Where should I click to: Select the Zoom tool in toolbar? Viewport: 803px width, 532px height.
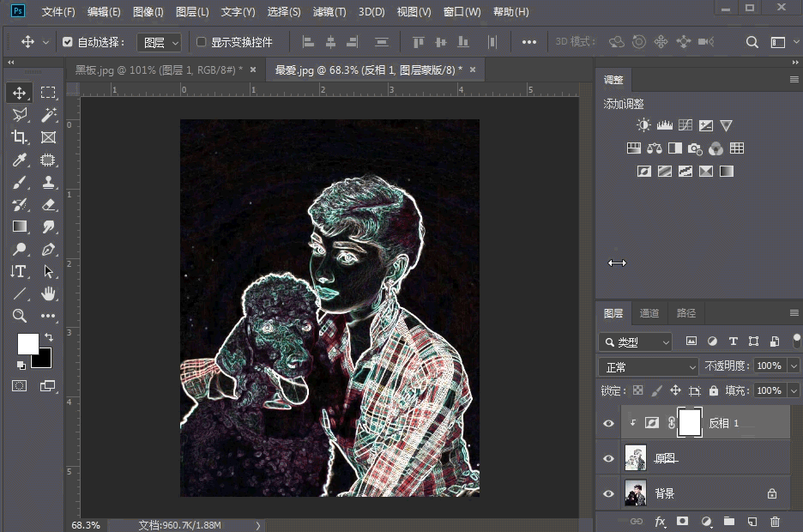19,316
